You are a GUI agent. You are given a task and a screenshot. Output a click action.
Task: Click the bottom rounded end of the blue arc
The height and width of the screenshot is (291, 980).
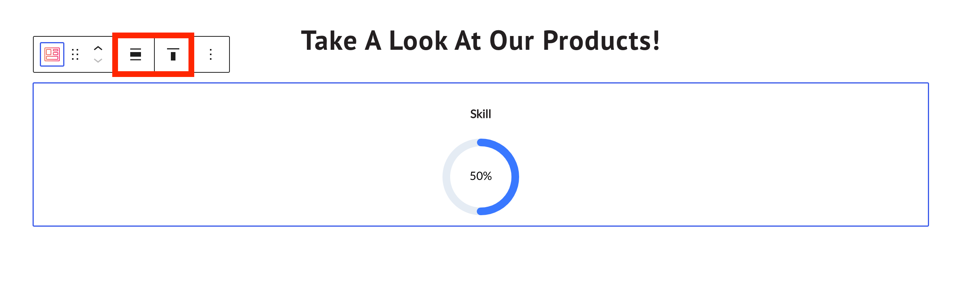(481, 211)
